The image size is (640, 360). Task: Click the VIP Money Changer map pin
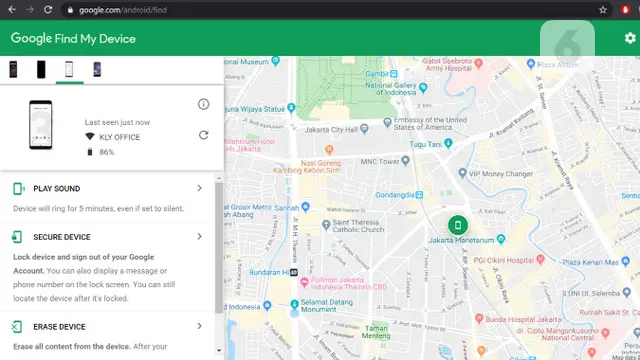462,173
